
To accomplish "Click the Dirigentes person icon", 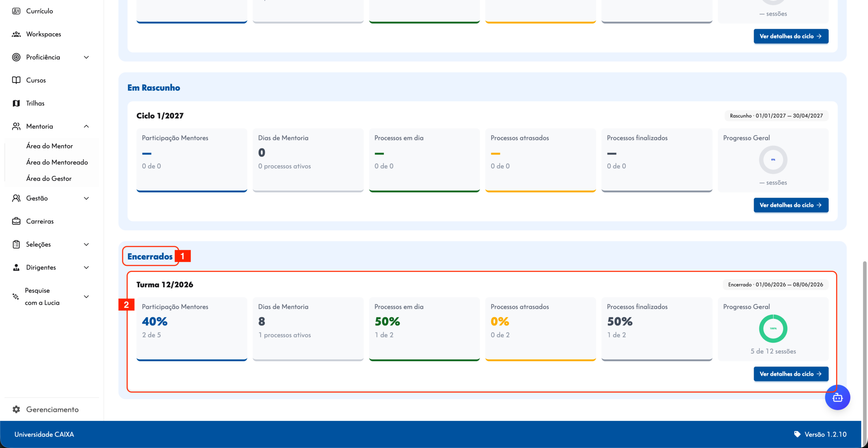I will (16, 268).
